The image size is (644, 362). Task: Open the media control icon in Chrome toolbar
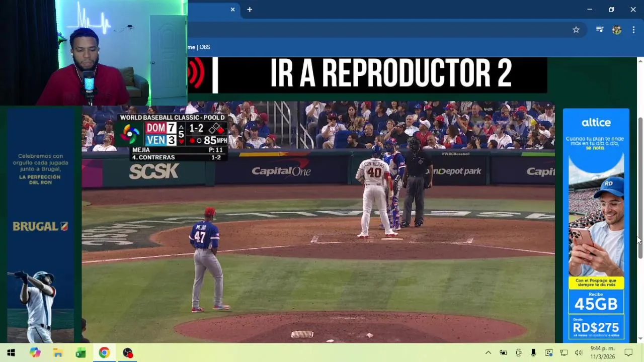[600, 30]
